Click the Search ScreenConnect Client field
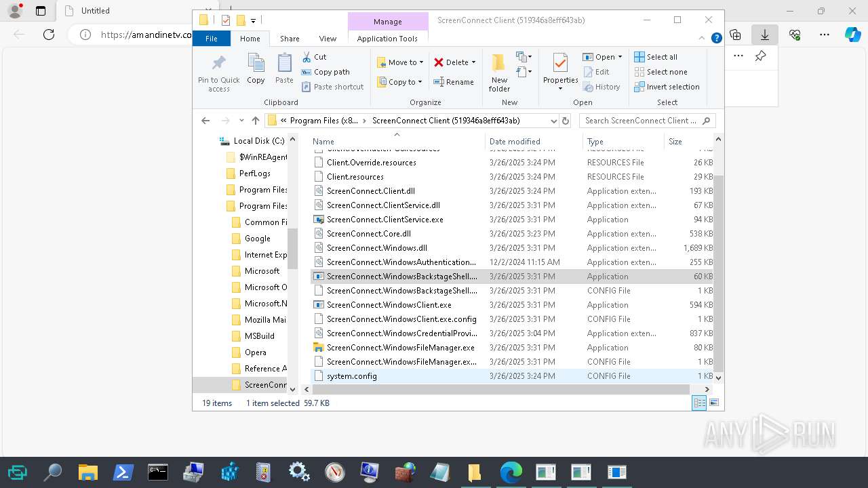This screenshot has height=488, width=868. pos(648,121)
